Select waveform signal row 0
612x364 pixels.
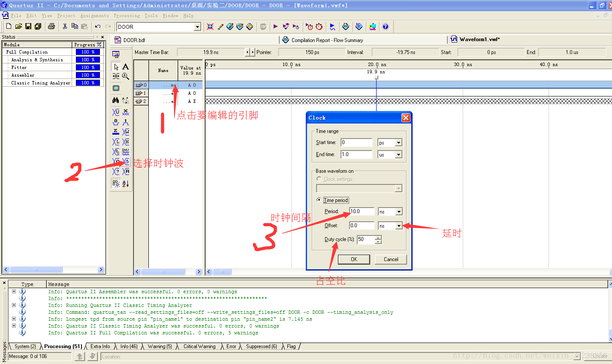168,85
